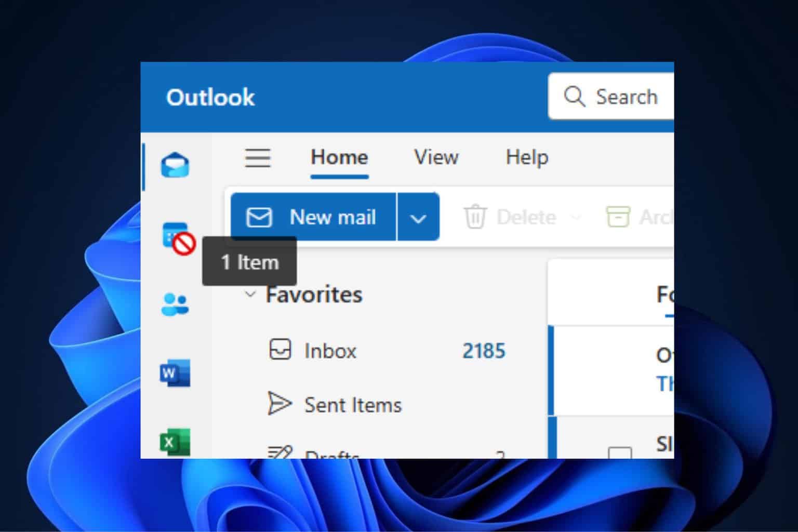
Task: Toggle the hamburger navigation pane menu
Action: pos(258,158)
